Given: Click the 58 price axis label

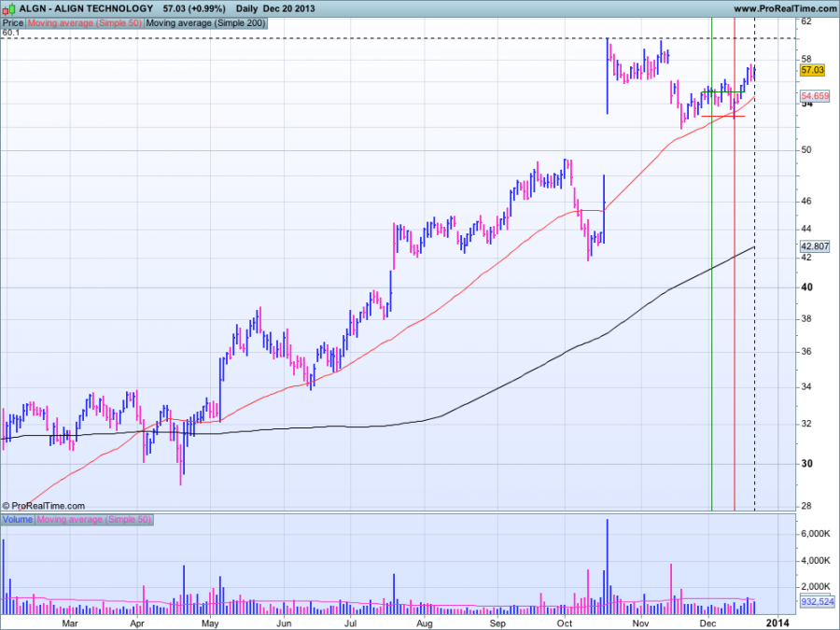Looking at the screenshot, I should tap(806, 59).
